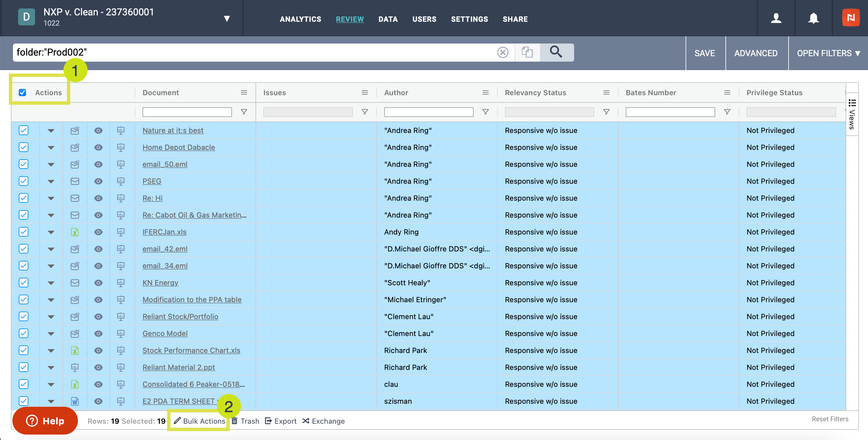Screen dimensions: 868x440
Task: Uncheck the Home Depot Dabacle row checkbox
Action: (x=24, y=147)
